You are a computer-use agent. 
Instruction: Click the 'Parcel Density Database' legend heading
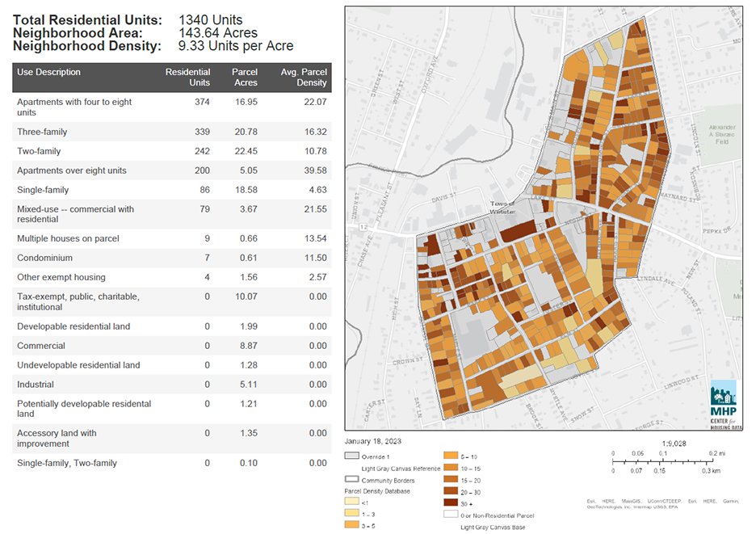[x=377, y=490]
